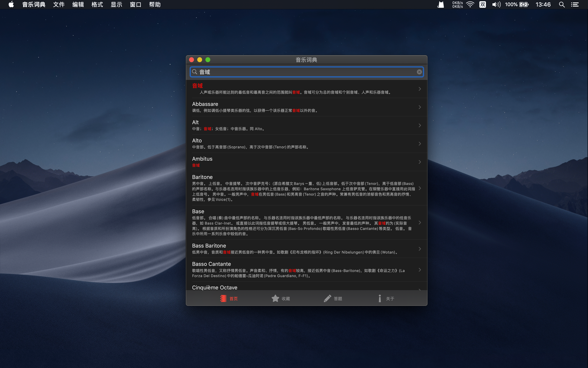
Task: Click the Bass Baritone definition mentioning Wotan
Action: [x=295, y=252]
